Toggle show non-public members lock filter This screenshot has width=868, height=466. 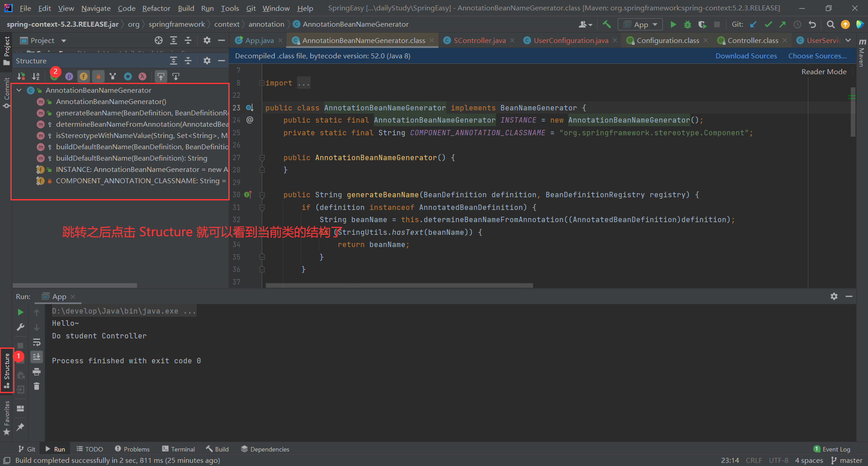pyautogui.click(x=98, y=76)
